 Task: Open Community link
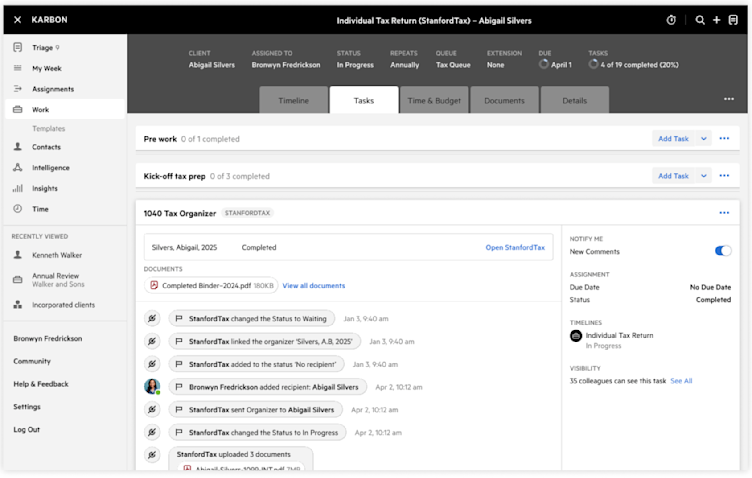tap(32, 361)
